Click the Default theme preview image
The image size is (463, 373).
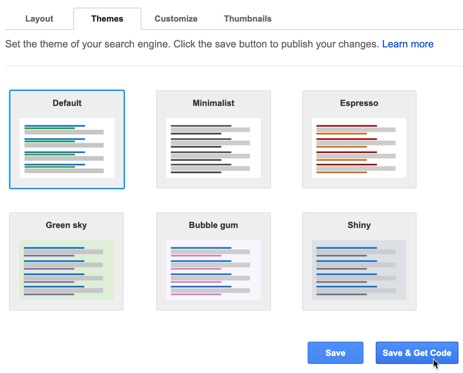67,148
